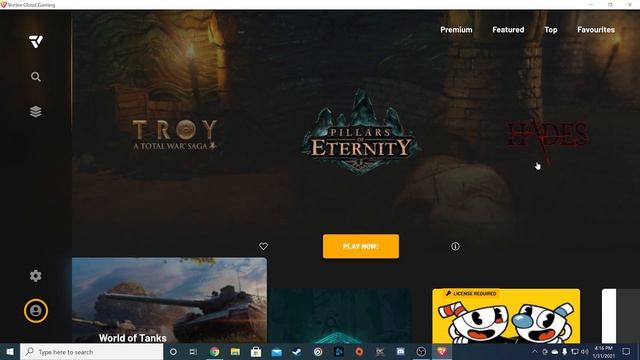This screenshot has height=360, width=640.
Task: Open the Top tab
Action: 551,30
